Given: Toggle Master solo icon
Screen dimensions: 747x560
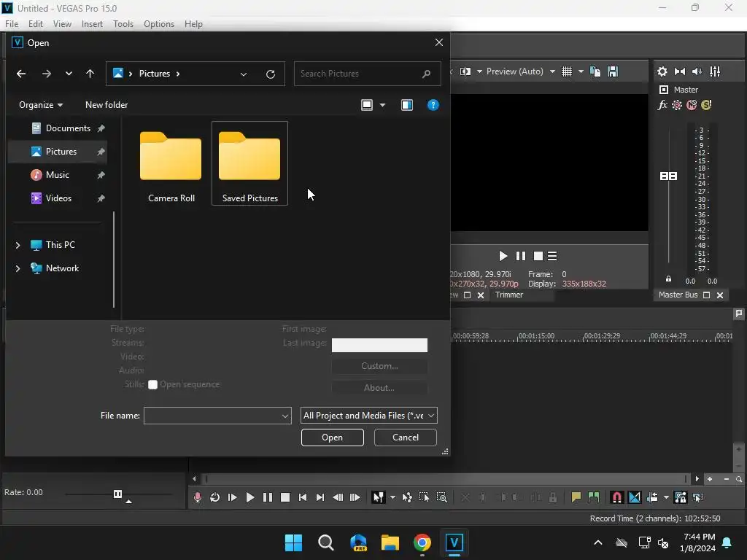Looking at the screenshot, I should 706,105.
